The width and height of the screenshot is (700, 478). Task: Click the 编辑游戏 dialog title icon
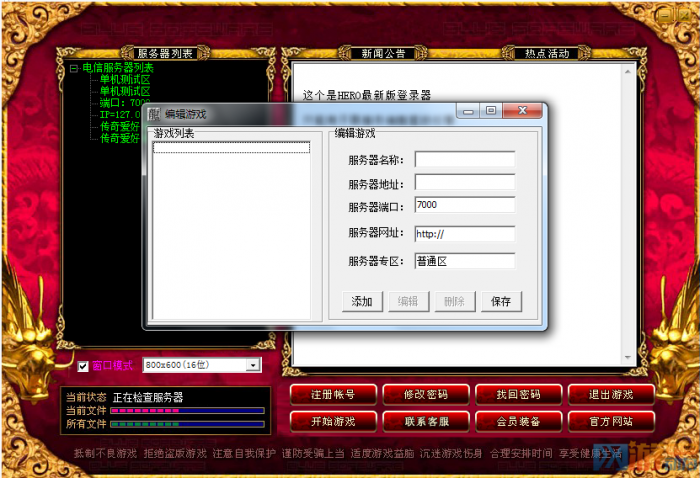(x=154, y=114)
